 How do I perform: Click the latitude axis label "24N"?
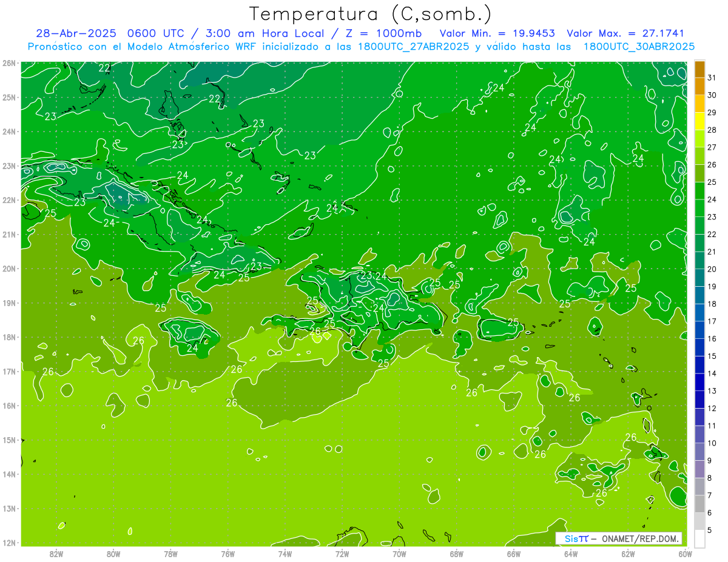(9, 132)
